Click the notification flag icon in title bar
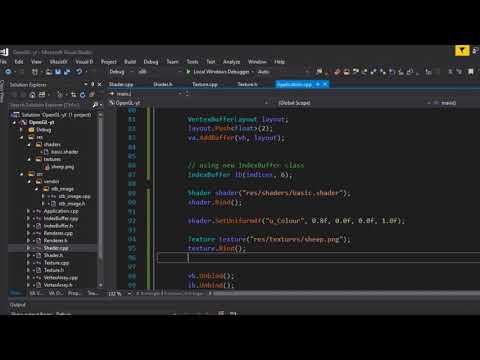 tap(462, 51)
